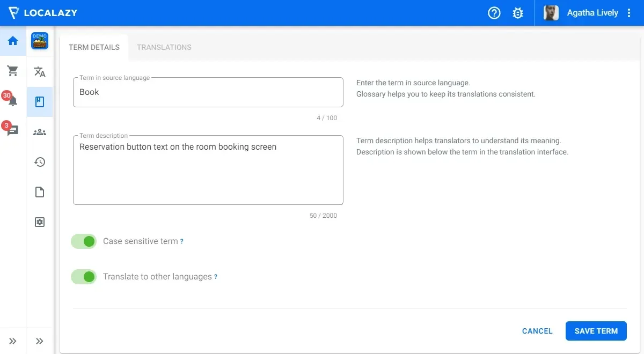Open the contributors people icon
Viewport: 644px width, 354px height.
[x=40, y=132]
